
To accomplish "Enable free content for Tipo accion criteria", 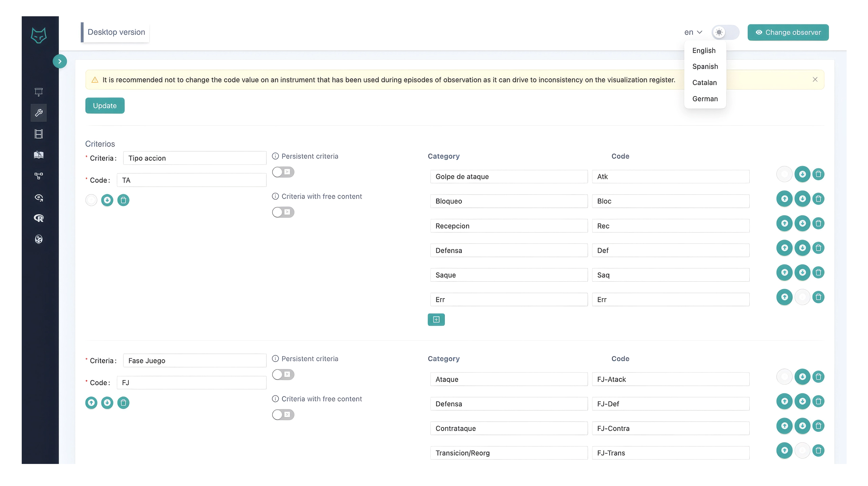I will pos(283,212).
